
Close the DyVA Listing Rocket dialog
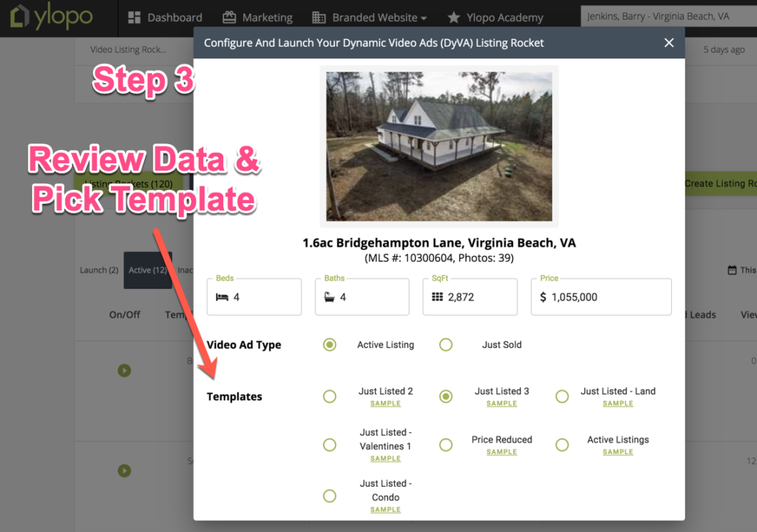point(669,43)
